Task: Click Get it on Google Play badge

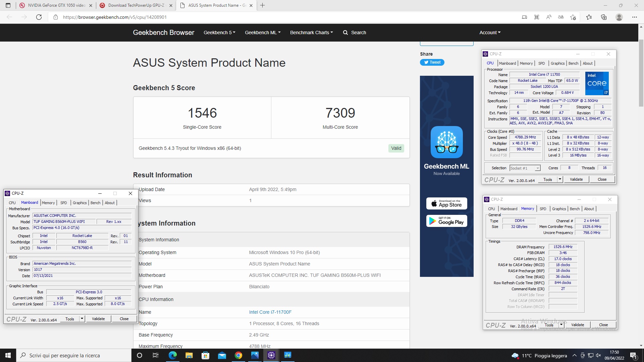Action: 446,221
